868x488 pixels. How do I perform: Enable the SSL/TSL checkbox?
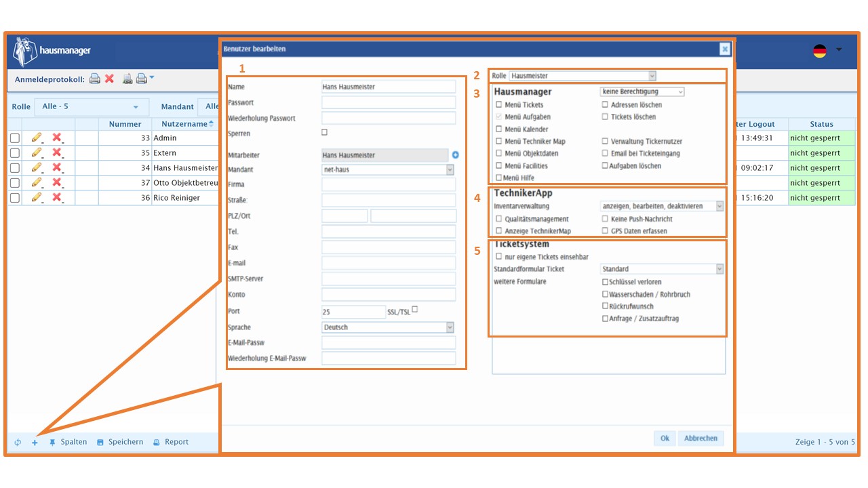click(x=415, y=310)
